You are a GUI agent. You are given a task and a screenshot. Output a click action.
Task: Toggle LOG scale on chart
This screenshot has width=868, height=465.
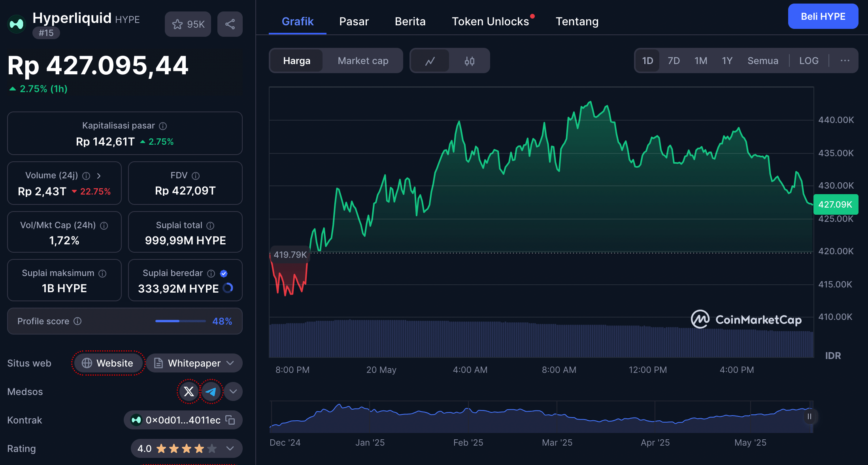point(808,61)
